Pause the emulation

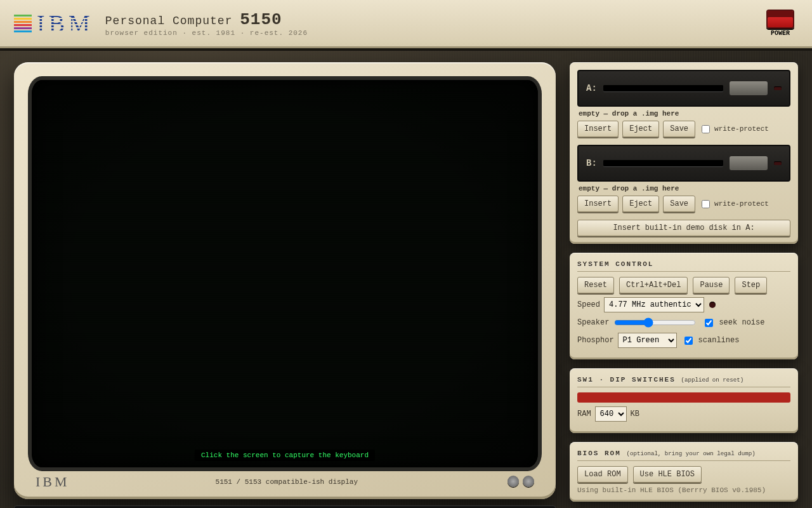click(711, 285)
